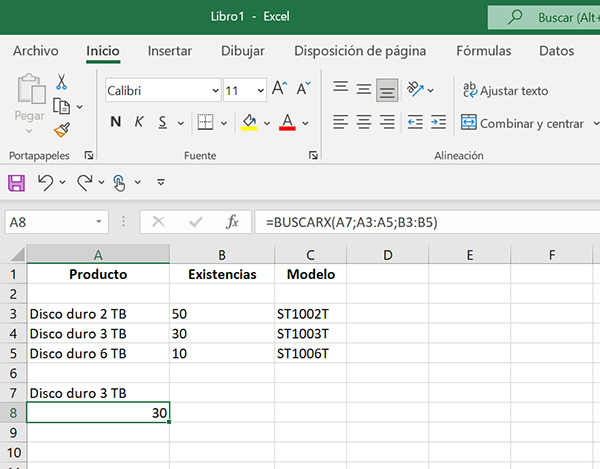This screenshot has height=469, width=600.
Task: Open the font size dropdown showing 11
Action: pos(260,91)
